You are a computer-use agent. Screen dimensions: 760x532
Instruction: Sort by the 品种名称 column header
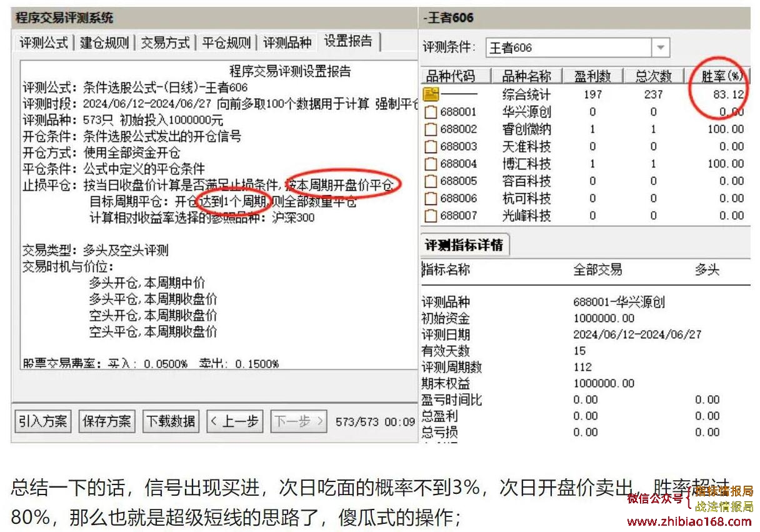(x=526, y=76)
